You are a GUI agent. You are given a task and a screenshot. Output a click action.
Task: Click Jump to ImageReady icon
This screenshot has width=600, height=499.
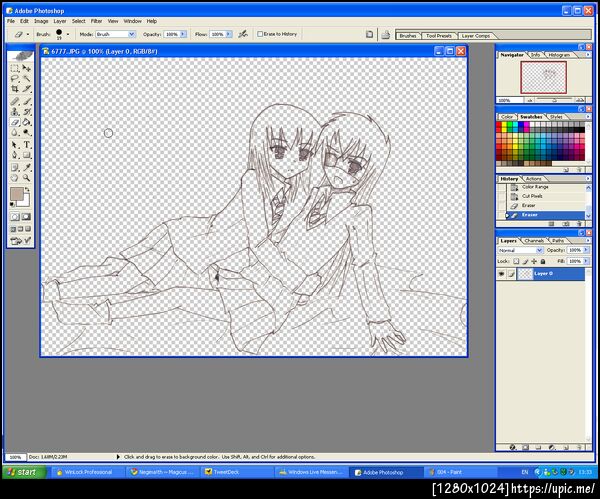pyautogui.click(x=20, y=241)
